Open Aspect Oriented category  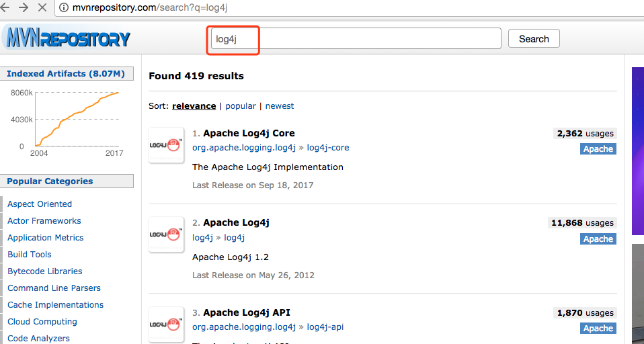point(40,204)
